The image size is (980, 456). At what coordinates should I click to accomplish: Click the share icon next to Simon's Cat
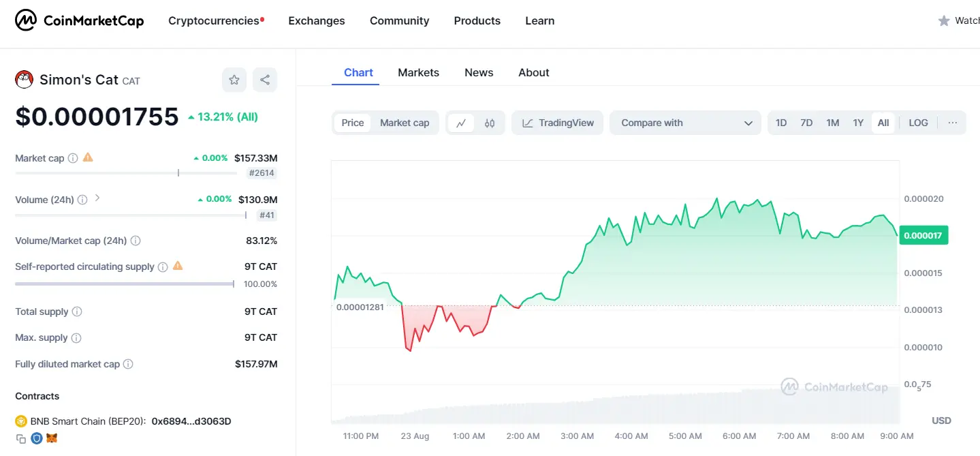(x=265, y=80)
